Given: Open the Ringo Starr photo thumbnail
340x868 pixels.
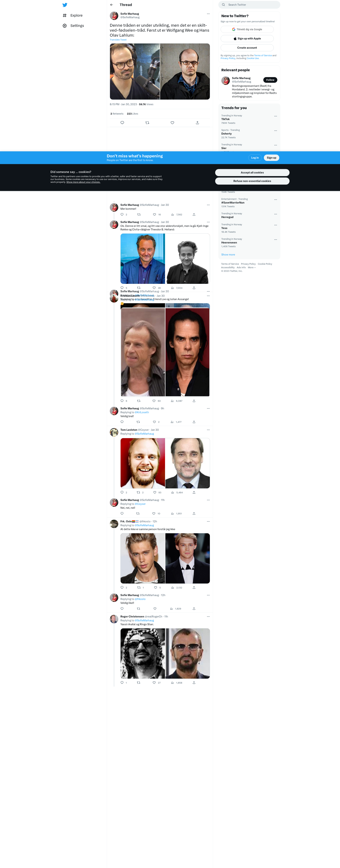Looking at the screenshot, I should point(188,653).
